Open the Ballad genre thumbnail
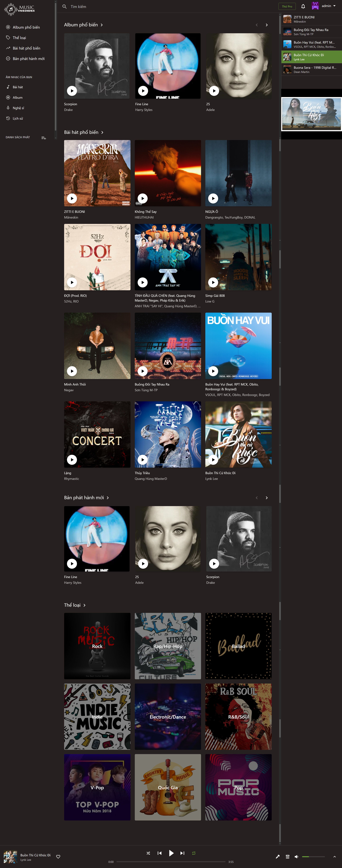Image resolution: width=342 pixels, height=868 pixels. (238, 646)
